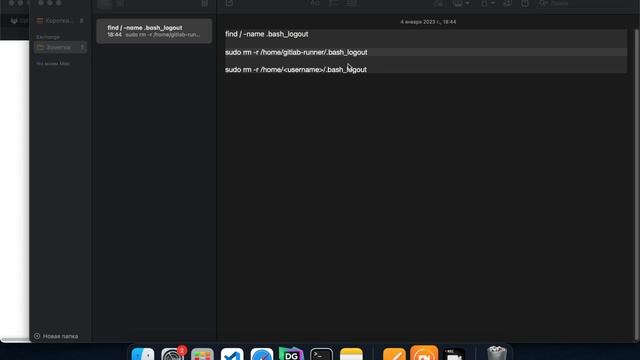Open the 'Заметки' folder under Exchange
This screenshot has width=640, height=360.
[x=60, y=47]
